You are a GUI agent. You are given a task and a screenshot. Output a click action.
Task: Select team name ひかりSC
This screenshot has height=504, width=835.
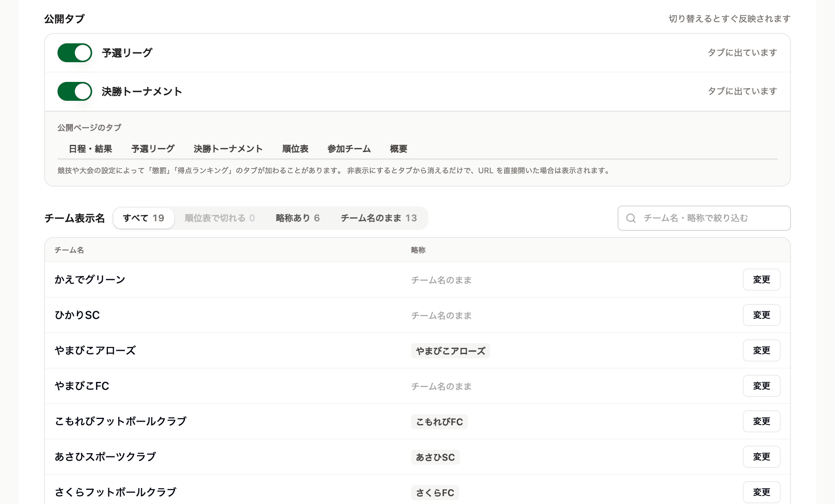click(x=77, y=315)
